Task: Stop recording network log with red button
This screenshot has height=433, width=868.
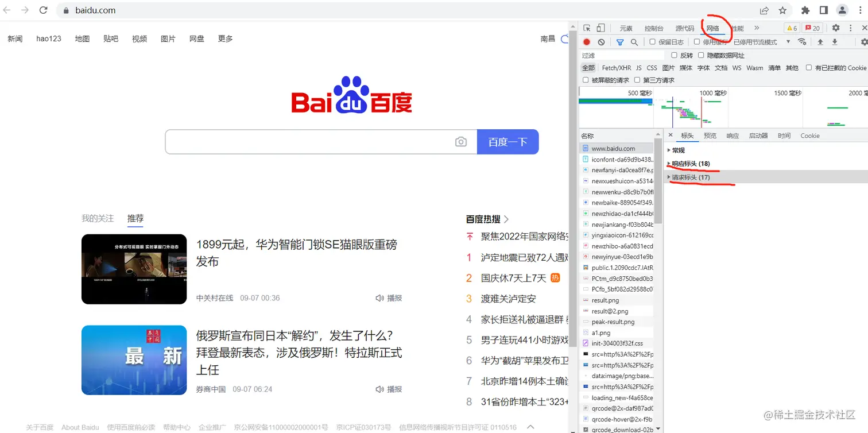Action: (587, 42)
